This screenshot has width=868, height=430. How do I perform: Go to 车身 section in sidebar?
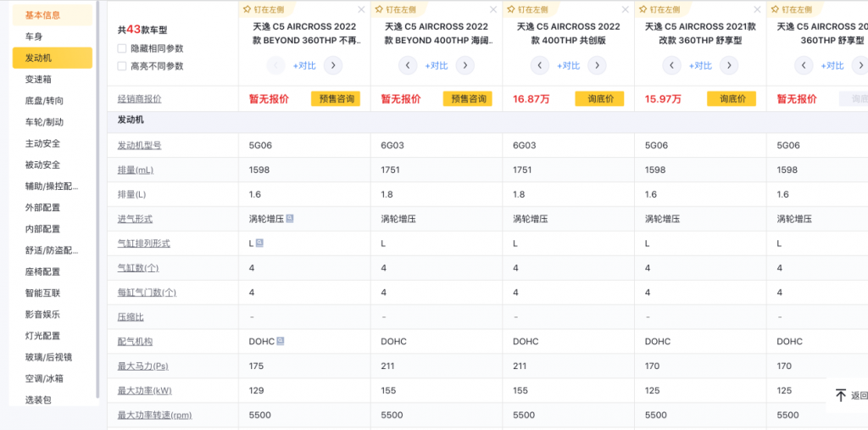[53, 36]
